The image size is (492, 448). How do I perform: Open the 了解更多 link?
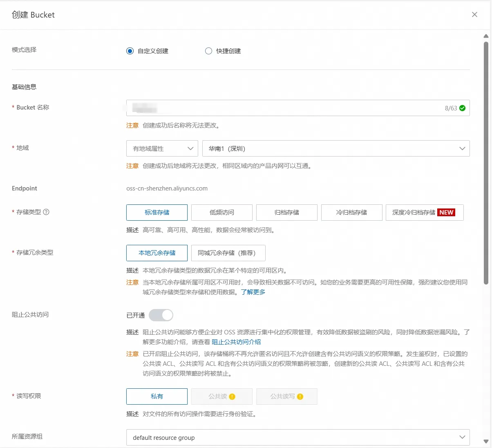pyautogui.click(x=253, y=292)
